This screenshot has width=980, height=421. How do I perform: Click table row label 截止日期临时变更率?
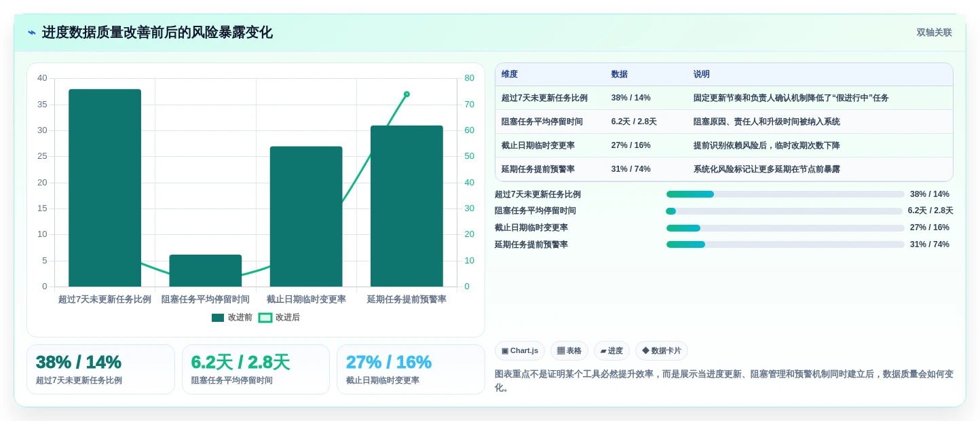tap(538, 145)
